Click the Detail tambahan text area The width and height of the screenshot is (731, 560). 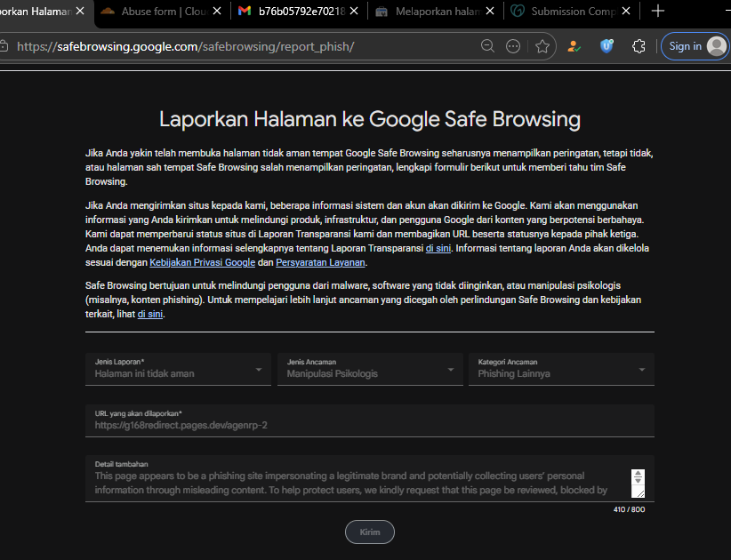[370, 478]
